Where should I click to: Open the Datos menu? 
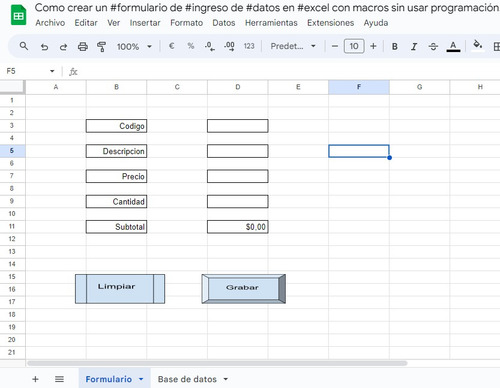(x=224, y=23)
